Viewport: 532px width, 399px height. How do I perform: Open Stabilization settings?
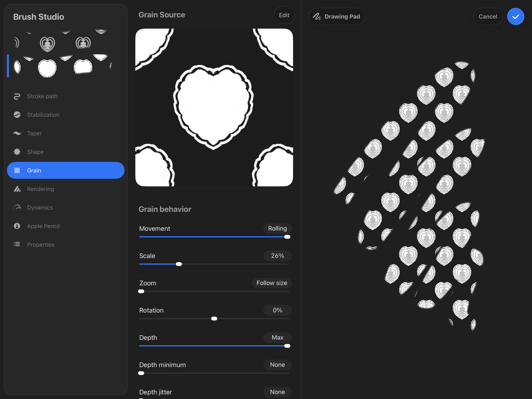click(66, 115)
